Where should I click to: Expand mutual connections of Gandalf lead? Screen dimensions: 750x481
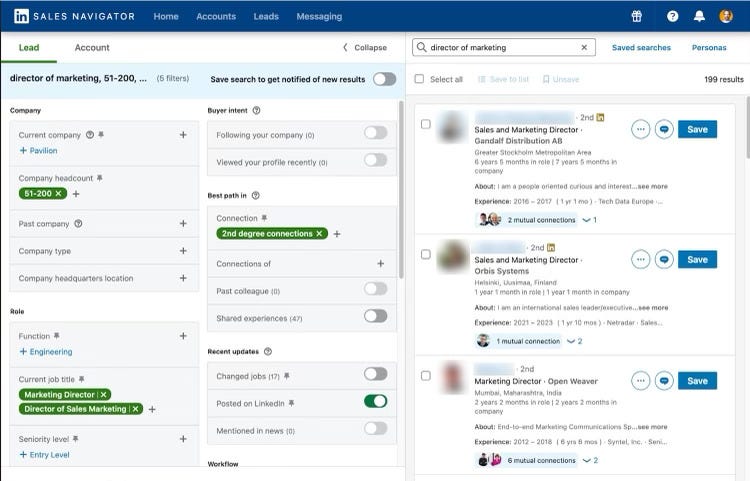tap(589, 220)
